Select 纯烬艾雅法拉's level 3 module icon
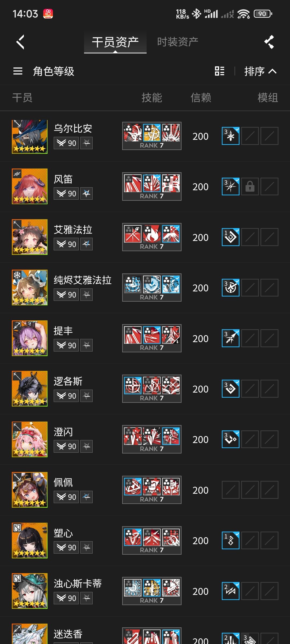This screenshot has width=290, height=644. coord(231,288)
